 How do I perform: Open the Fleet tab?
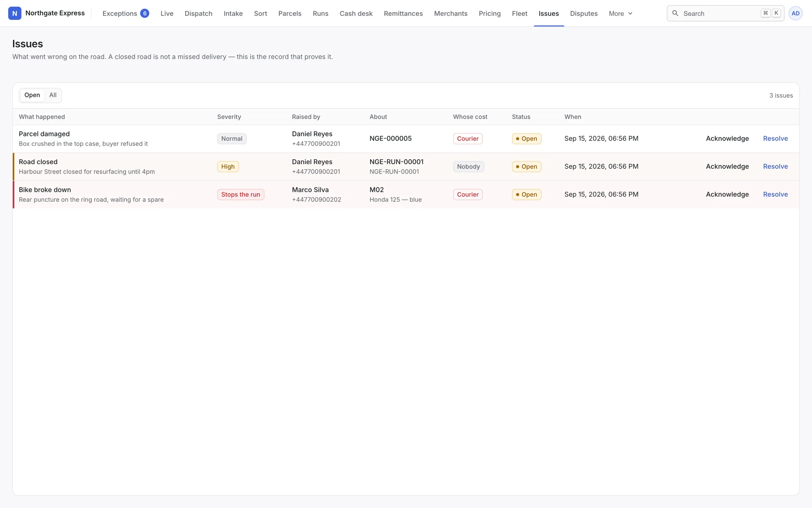[520, 13]
